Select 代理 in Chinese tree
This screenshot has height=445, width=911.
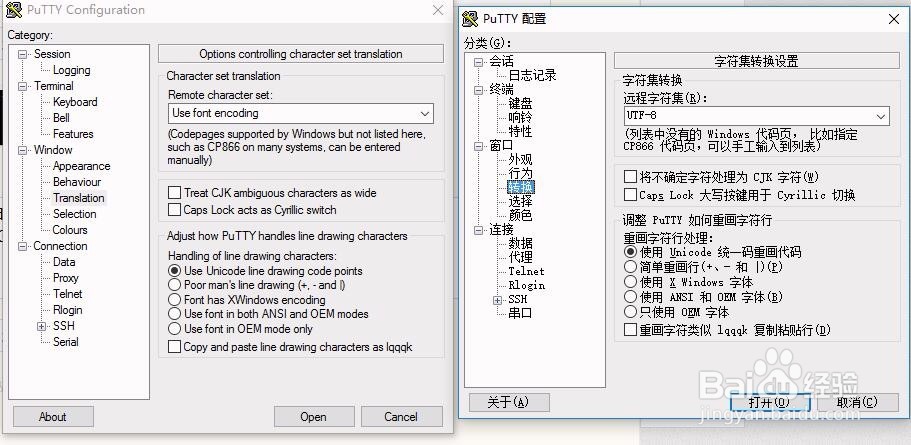pos(520,257)
